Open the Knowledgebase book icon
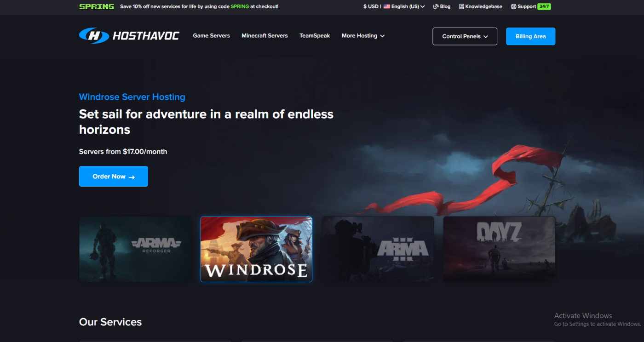 (461, 6)
